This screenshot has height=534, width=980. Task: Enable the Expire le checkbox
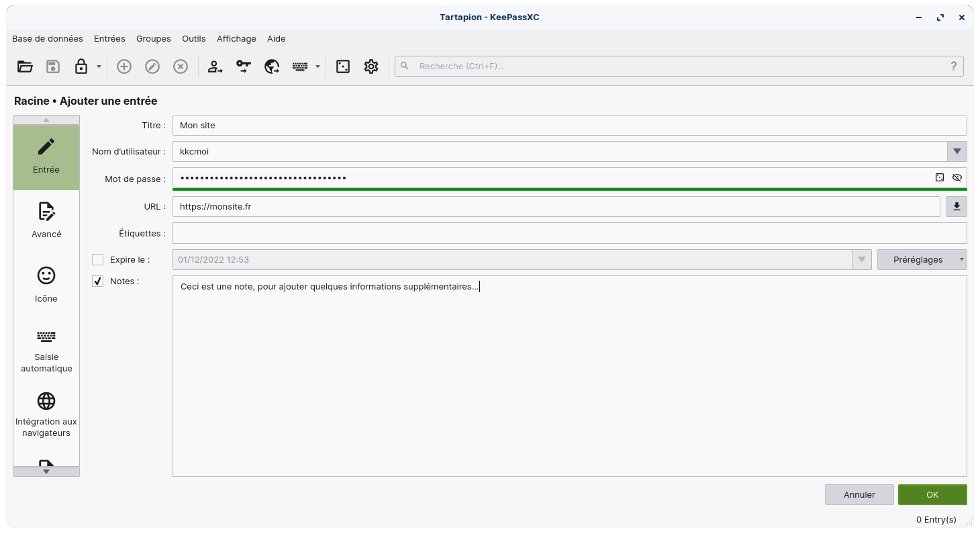[x=98, y=259]
